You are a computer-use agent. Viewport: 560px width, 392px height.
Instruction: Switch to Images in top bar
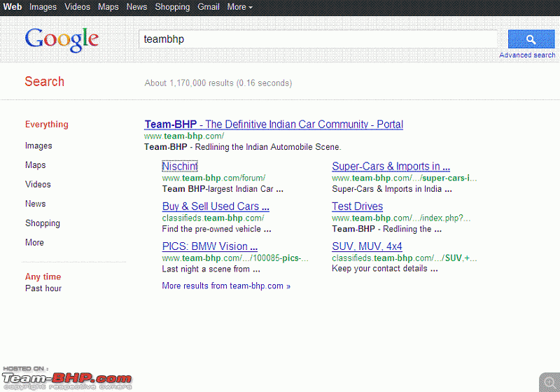point(43,7)
